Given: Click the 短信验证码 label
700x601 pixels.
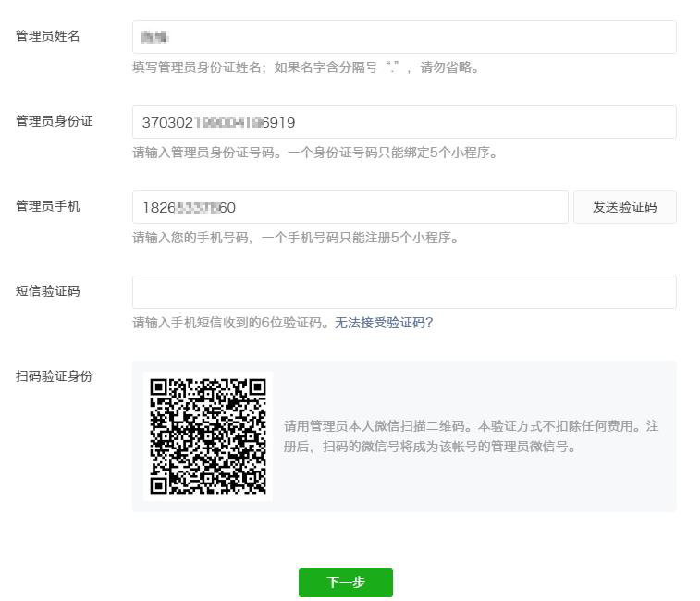Looking at the screenshot, I should tap(48, 291).
